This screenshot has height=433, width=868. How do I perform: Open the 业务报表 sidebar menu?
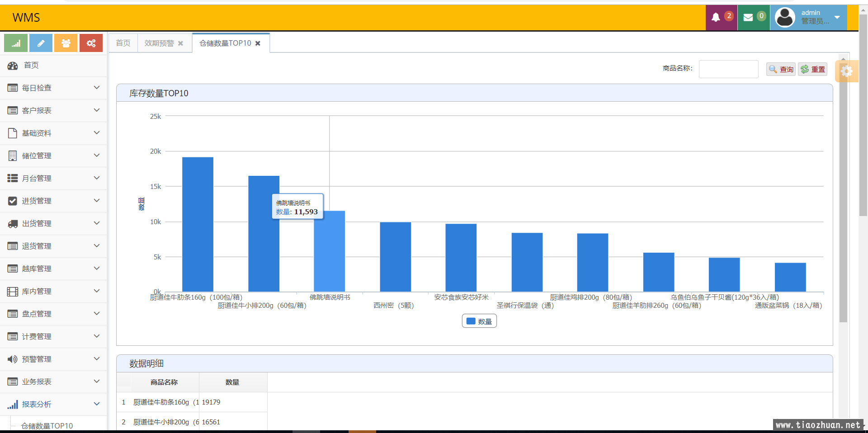(x=53, y=382)
